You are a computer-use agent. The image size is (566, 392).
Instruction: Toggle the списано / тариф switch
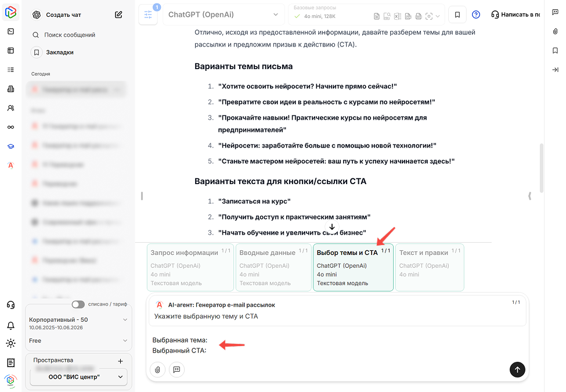coord(78,304)
